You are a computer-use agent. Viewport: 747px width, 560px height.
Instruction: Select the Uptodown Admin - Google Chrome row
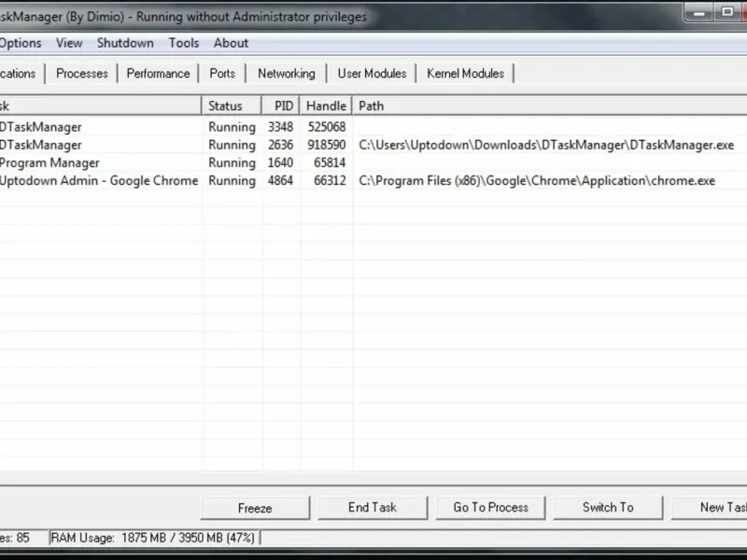[373, 180]
